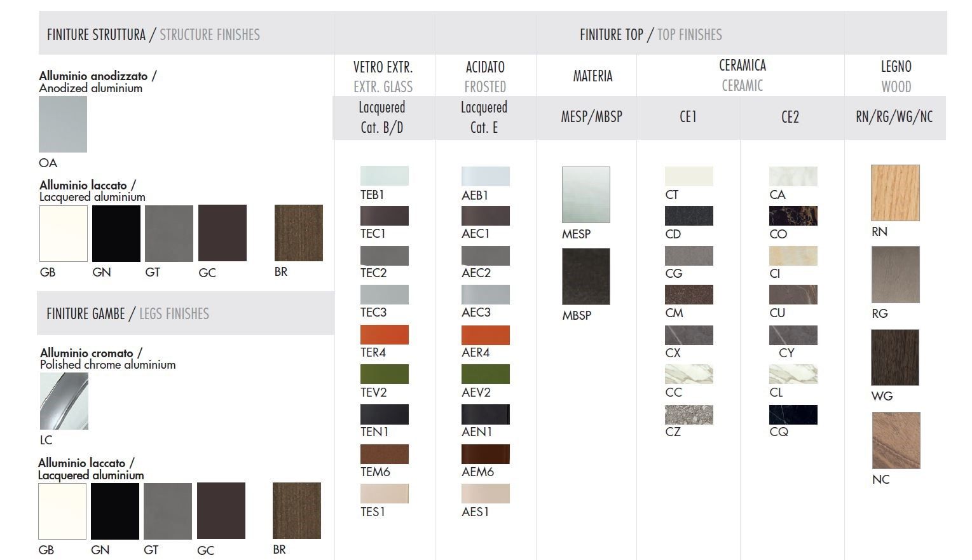Pick the TER4 orange extra glass swatch
Screen dimensions: 972x560
coord(384,334)
